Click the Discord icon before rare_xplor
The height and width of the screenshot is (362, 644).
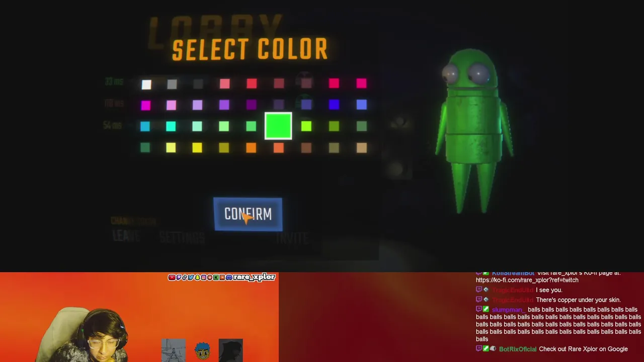pyautogui.click(x=229, y=278)
